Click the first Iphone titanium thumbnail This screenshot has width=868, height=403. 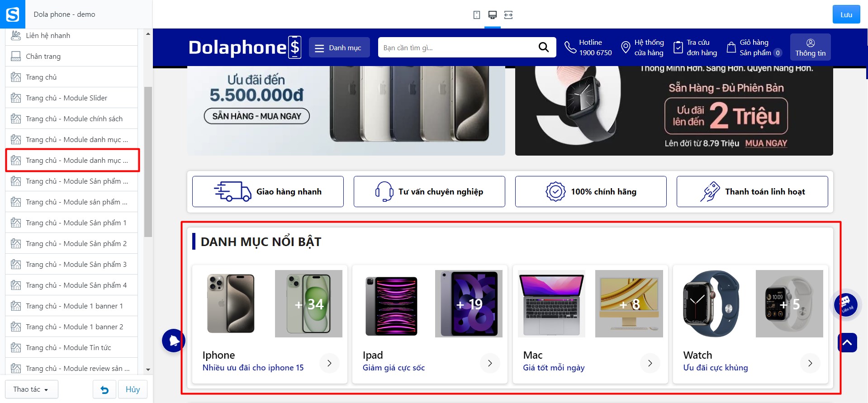[231, 303]
